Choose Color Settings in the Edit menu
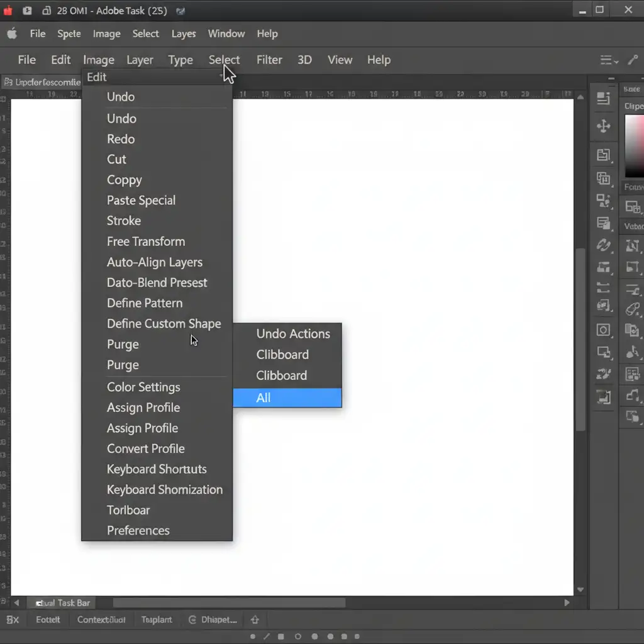Image resolution: width=644 pixels, height=644 pixels. click(x=143, y=387)
